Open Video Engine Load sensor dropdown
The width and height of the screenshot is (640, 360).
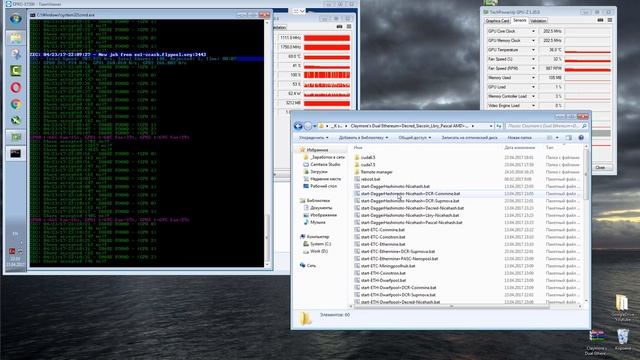(x=533, y=106)
